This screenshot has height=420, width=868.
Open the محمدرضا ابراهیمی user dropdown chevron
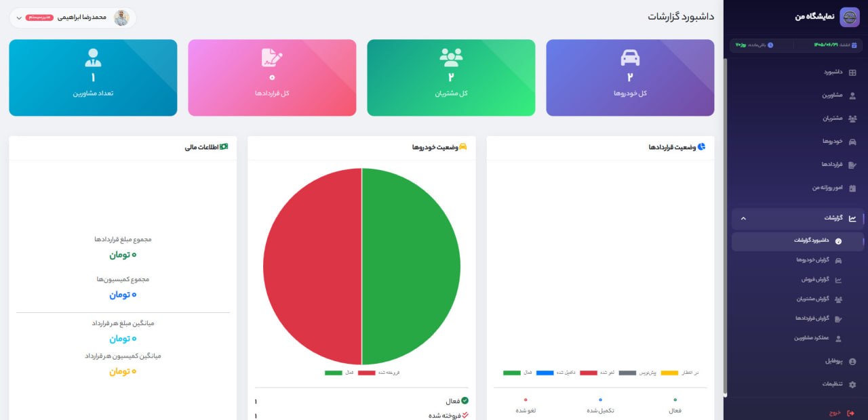coord(19,18)
